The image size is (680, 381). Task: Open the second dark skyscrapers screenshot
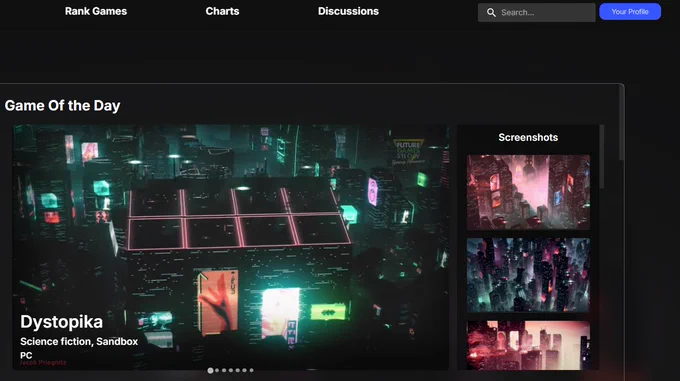point(528,275)
